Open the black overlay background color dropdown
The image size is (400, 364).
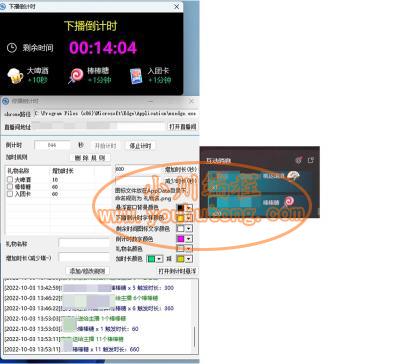click(x=189, y=208)
